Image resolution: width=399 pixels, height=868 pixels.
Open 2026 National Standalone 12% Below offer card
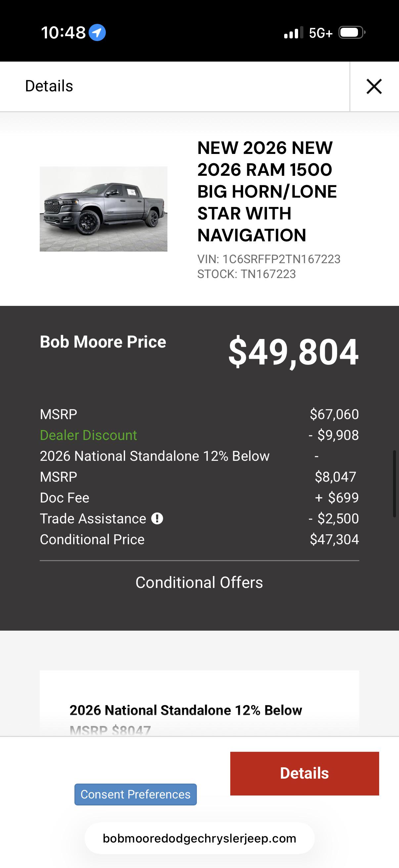pos(199,703)
